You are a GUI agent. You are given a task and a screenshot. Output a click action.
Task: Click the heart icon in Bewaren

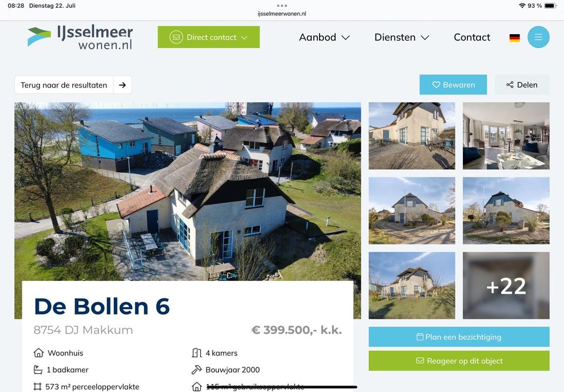(x=436, y=85)
